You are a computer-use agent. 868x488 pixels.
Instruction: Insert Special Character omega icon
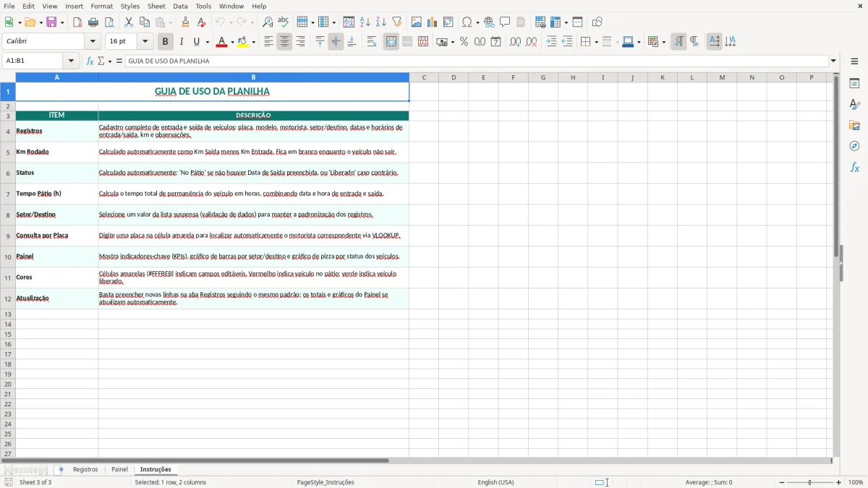click(x=467, y=22)
